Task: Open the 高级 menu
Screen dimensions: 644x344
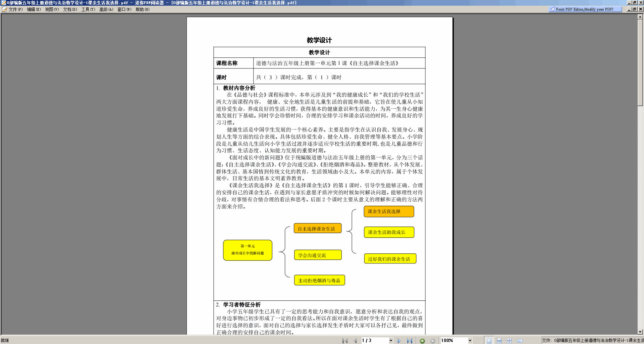Action: pyautogui.click(x=106, y=9)
